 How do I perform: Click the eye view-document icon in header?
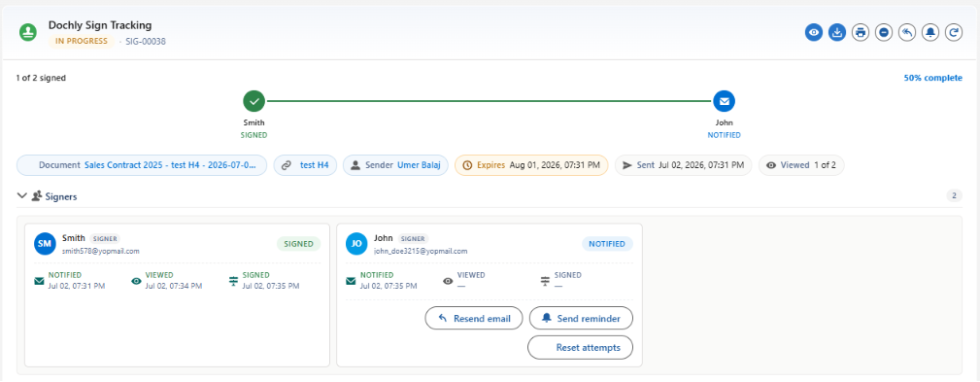pyautogui.click(x=813, y=32)
